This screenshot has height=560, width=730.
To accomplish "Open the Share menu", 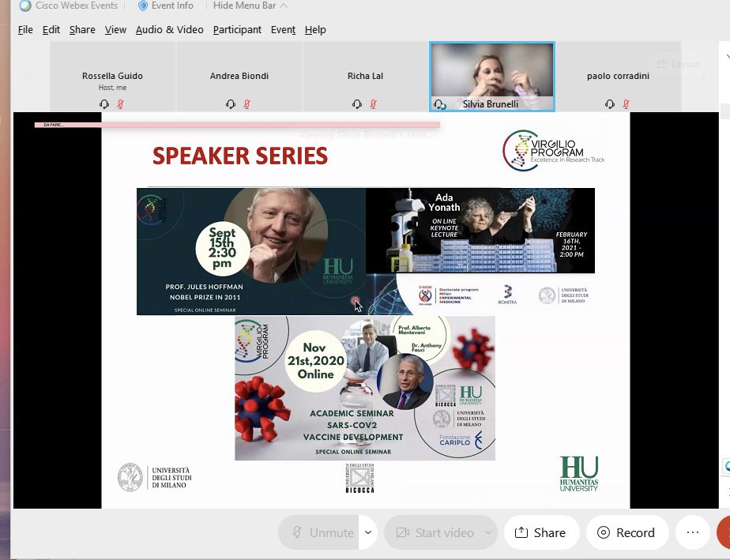I will 82,30.
